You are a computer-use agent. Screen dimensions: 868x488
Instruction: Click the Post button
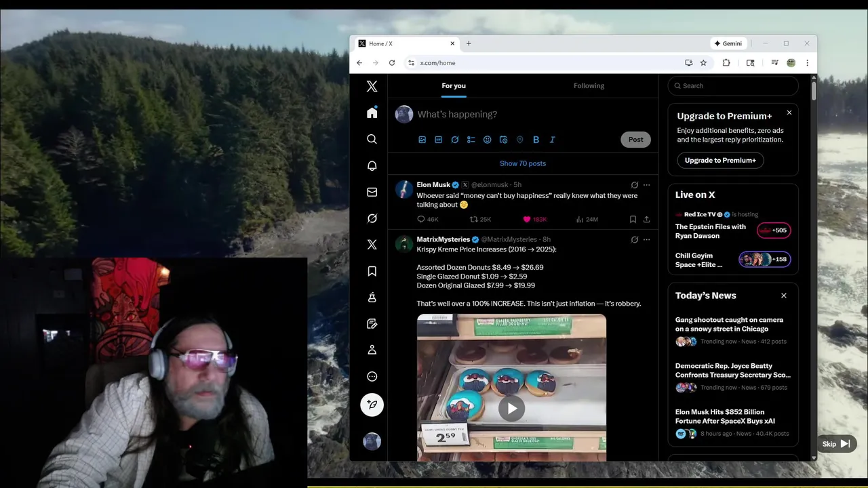pos(635,140)
